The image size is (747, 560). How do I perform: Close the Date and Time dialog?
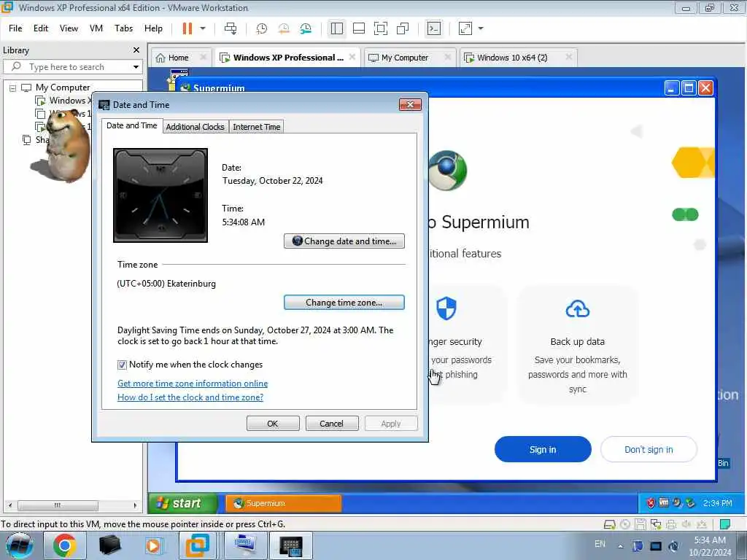(x=410, y=105)
